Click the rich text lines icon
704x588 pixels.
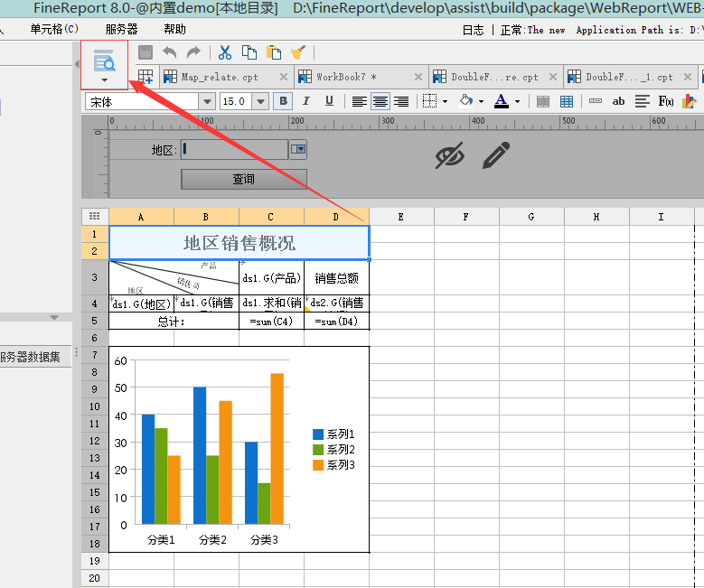pyautogui.click(x=642, y=101)
